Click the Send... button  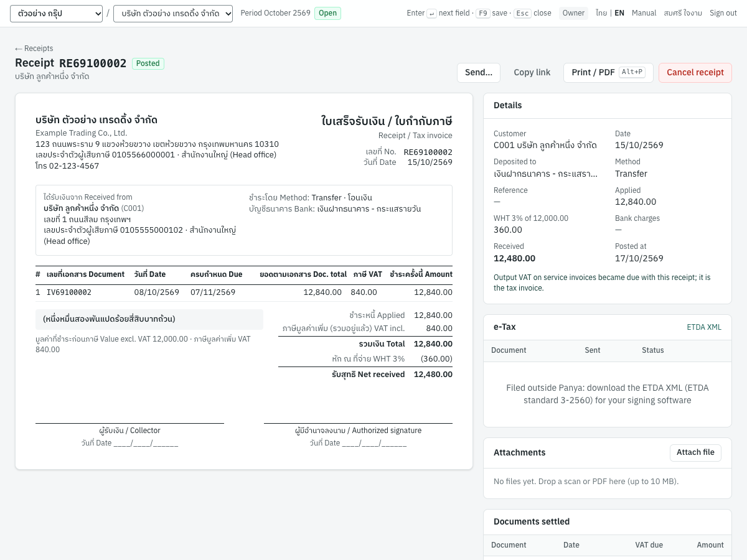(479, 72)
